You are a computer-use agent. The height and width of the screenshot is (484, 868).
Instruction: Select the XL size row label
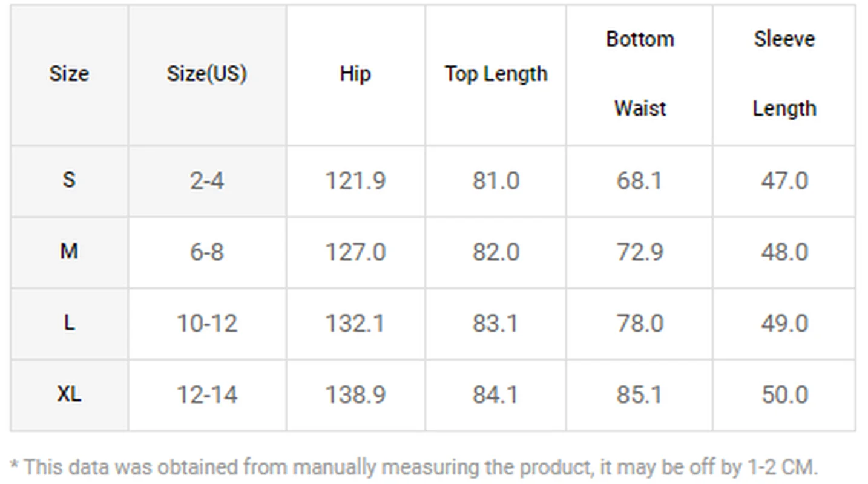click(69, 394)
